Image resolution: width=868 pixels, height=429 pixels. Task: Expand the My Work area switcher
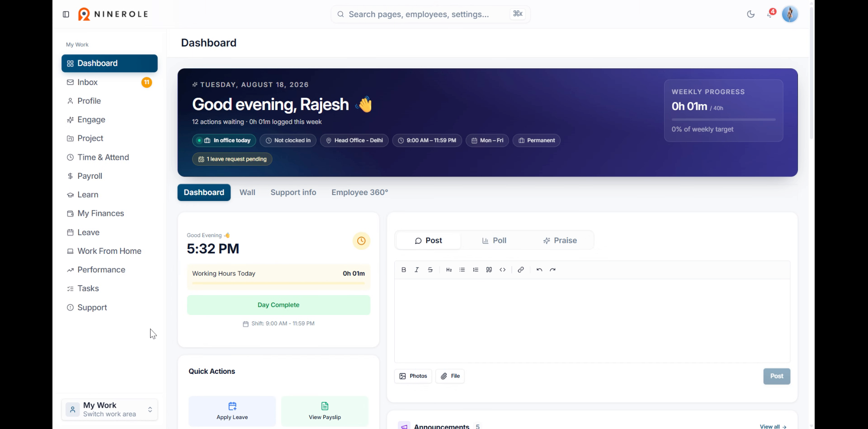tap(109, 410)
